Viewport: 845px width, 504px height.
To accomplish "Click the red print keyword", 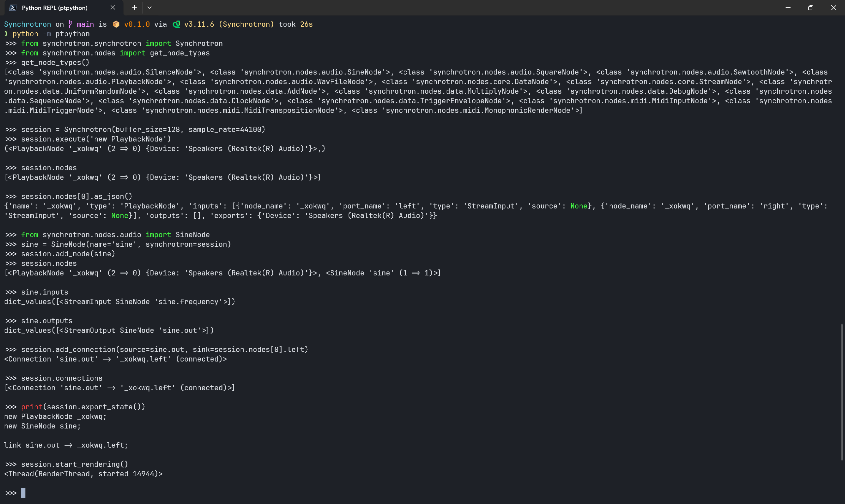I will [x=32, y=407].
